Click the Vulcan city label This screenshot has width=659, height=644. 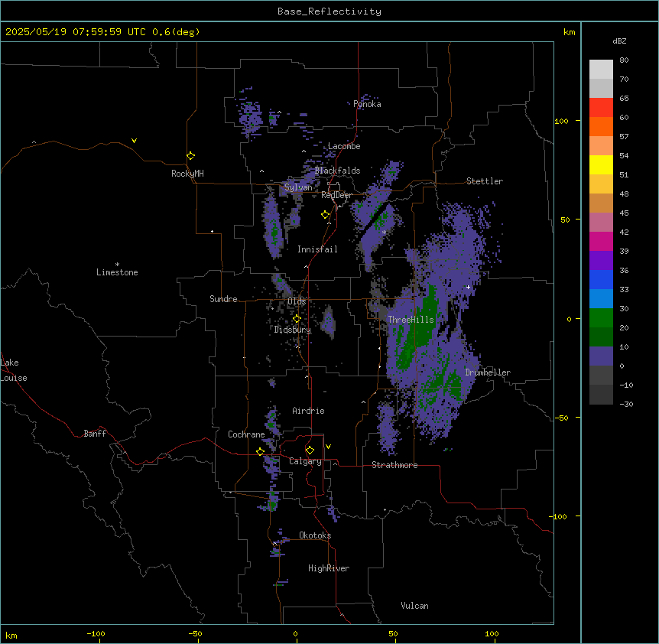(414, 606)
